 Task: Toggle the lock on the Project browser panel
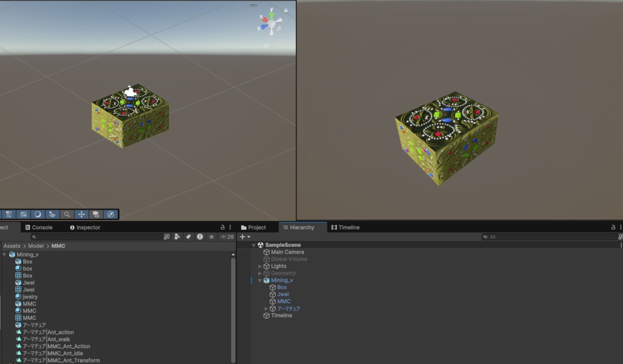tap(223, 227)
